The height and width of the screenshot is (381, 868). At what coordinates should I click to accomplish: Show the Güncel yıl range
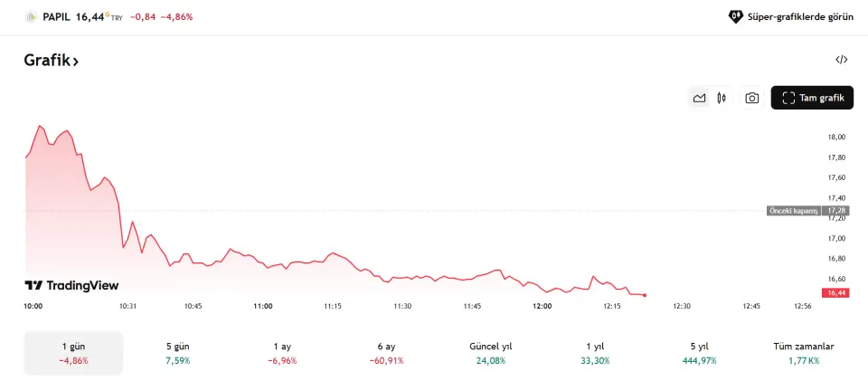(491, 353)
